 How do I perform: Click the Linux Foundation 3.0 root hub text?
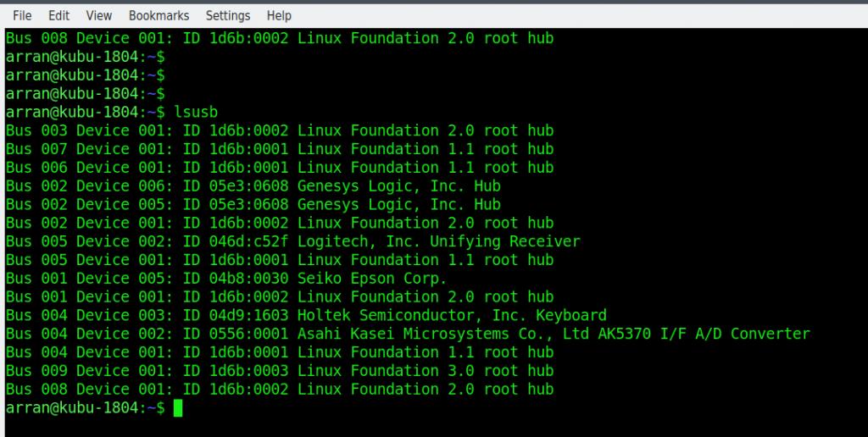point(425,371)
